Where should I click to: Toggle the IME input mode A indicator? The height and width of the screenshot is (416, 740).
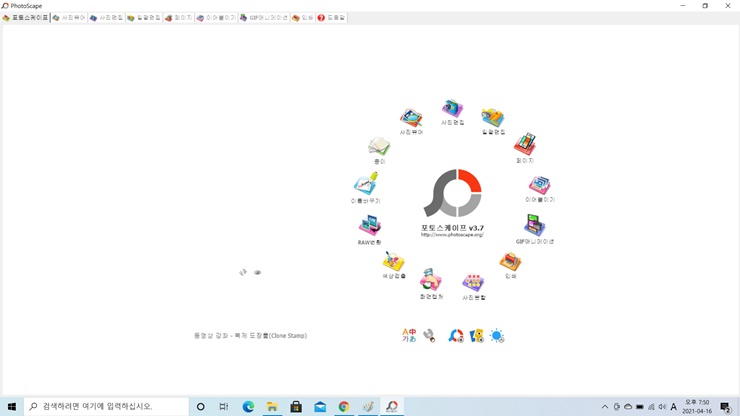click(673, 407)
